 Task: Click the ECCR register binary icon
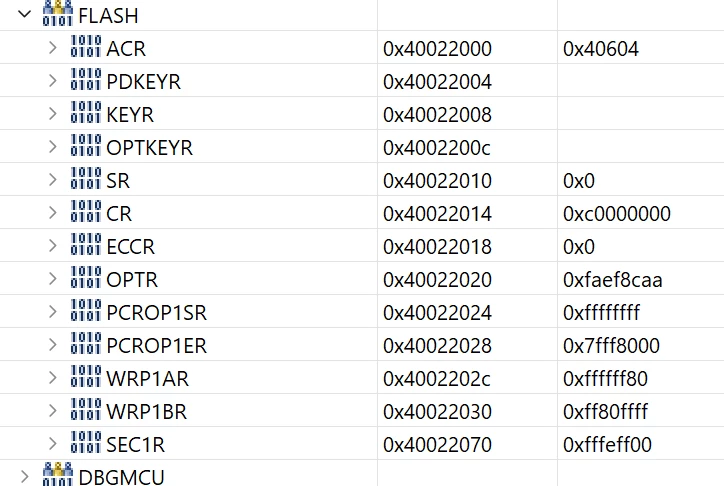pos(86,244)
